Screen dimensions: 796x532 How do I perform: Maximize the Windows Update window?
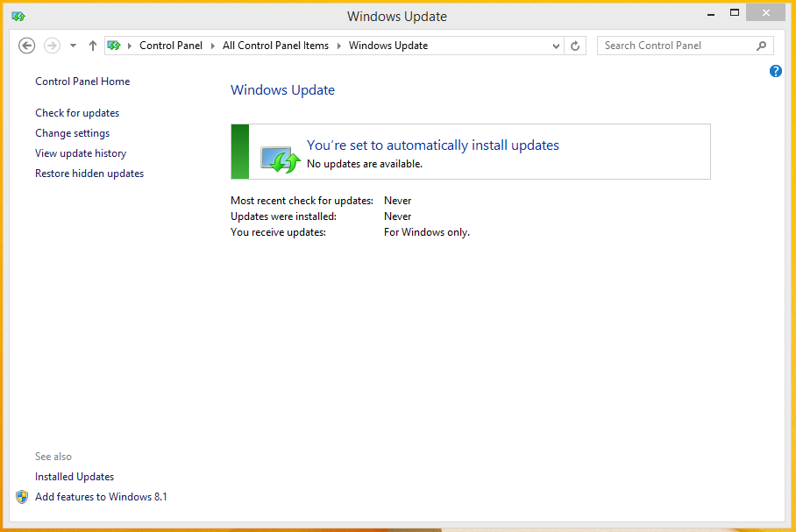click(x=734, y=12)
